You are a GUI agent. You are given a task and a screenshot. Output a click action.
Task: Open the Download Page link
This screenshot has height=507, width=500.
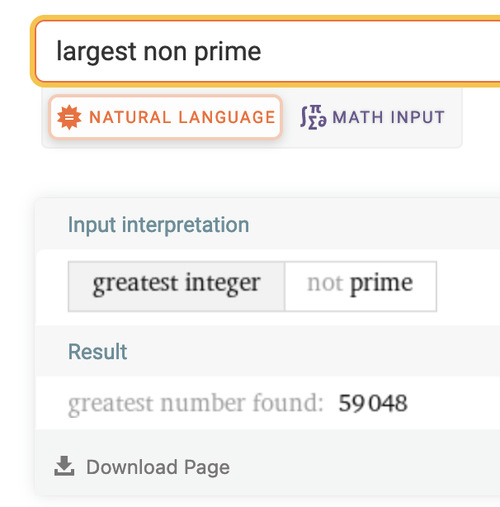[x=142, y=467]
